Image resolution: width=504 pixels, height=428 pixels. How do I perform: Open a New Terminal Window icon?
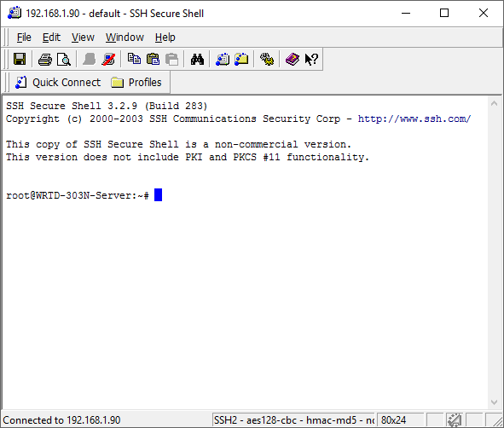pyautogui.click(x=223, y=60)
